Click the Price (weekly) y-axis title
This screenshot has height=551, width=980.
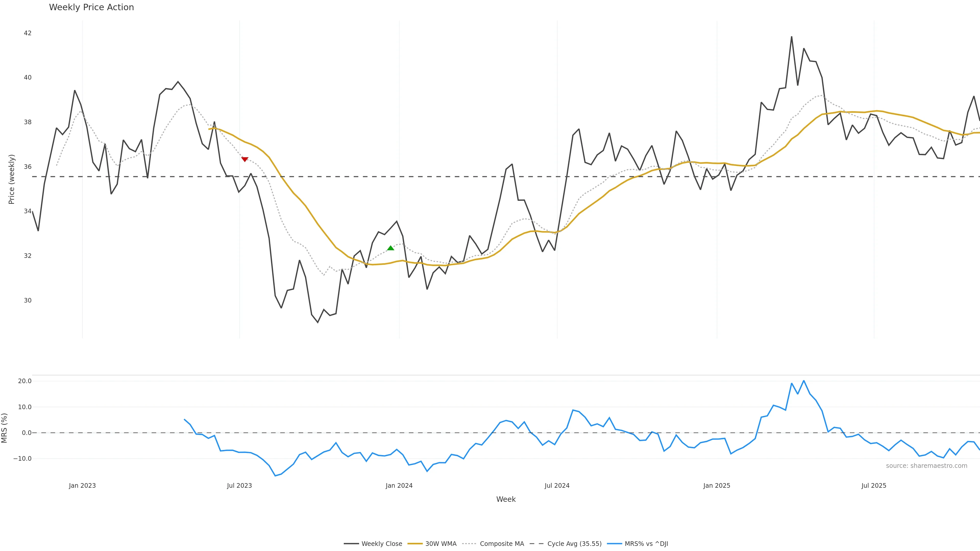pyautogui.click(x=11, y=179)
